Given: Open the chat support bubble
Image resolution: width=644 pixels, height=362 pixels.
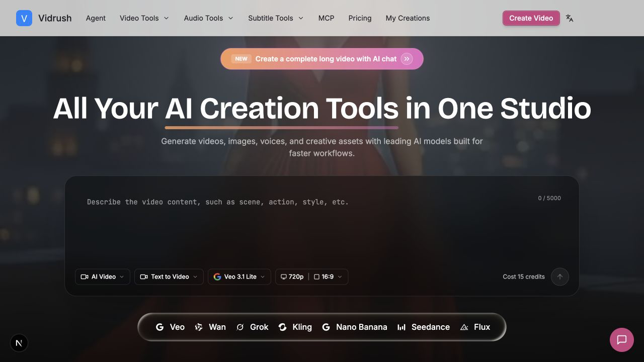Looking at the screenshot, I should click(622, 340).
